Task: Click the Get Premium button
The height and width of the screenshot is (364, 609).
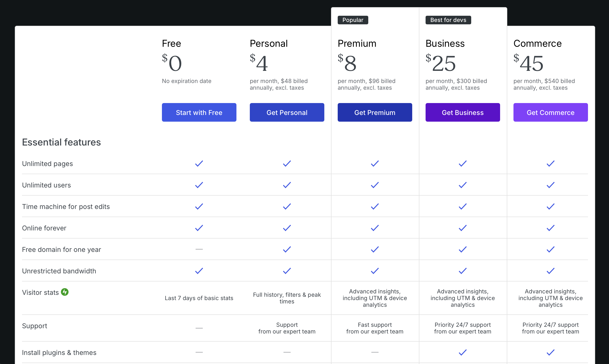Action: click(x=374, y=112)
